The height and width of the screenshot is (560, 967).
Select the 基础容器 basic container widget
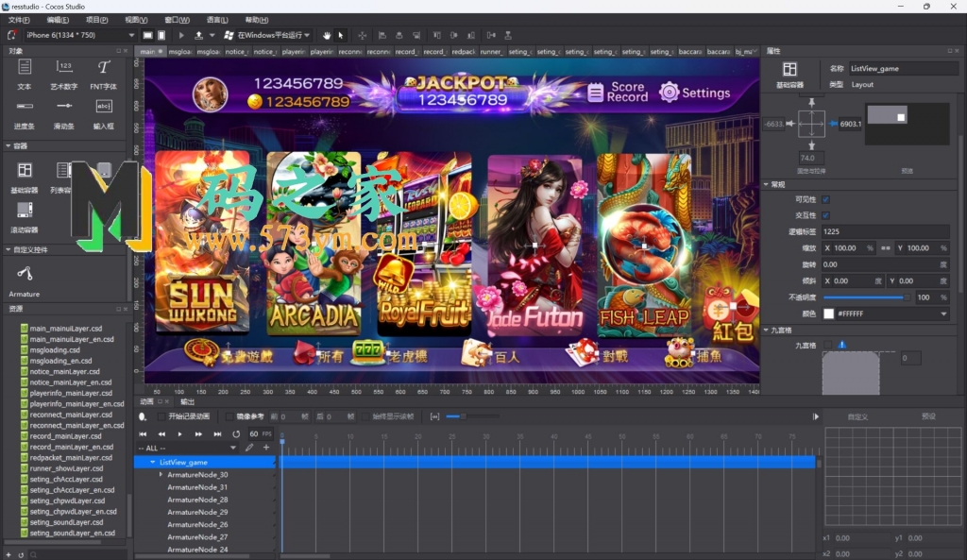point(24,178)
